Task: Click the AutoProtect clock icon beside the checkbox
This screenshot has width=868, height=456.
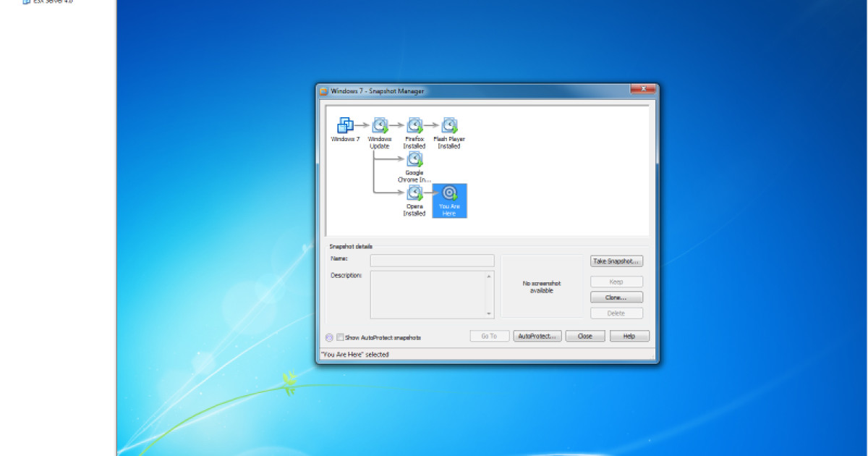Action: [x=329, y=337]
